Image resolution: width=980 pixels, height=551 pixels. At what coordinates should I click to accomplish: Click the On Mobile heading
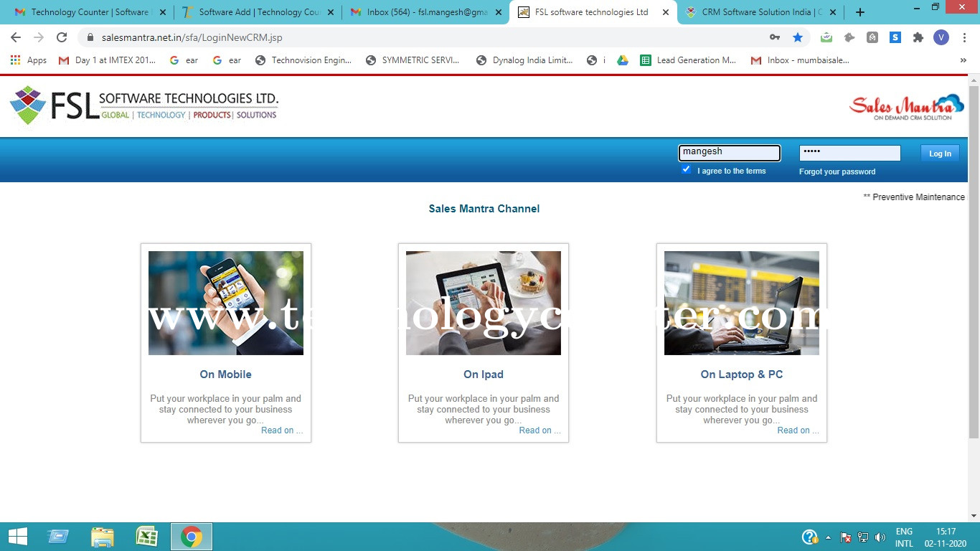[x=226, y=375]
